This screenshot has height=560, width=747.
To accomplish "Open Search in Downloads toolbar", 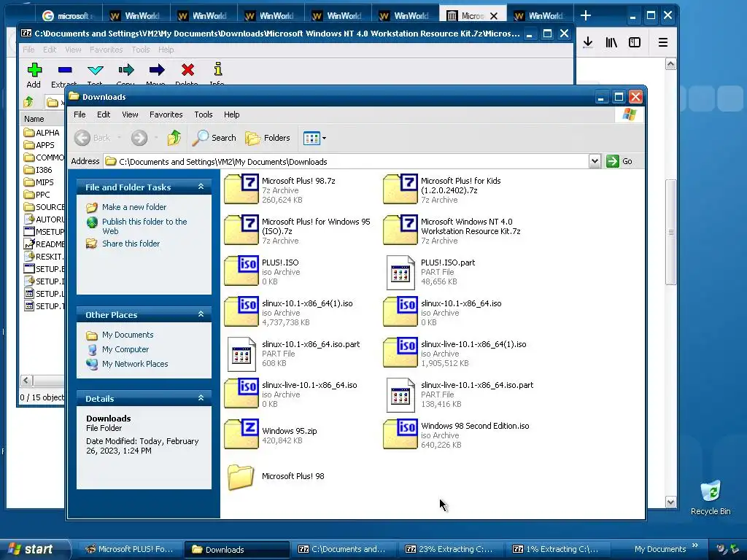I will click(214, 138).
